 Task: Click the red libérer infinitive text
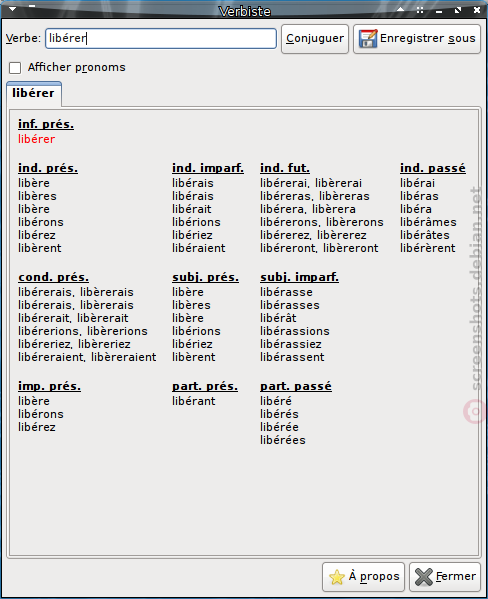pyautogui.click(x=37, y=139)
